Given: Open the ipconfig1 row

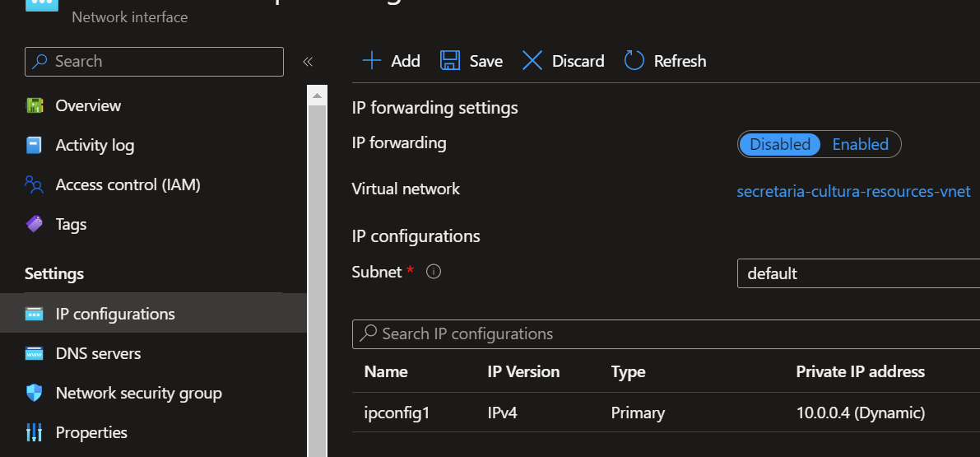Looking at the screenshot, I should tap(666, 413).
